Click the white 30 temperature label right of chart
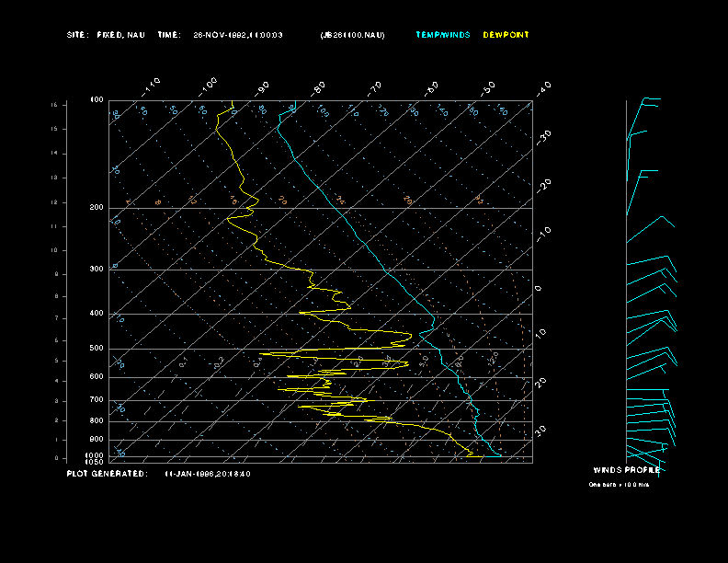 pyautogui.click(x=540, y=431)
